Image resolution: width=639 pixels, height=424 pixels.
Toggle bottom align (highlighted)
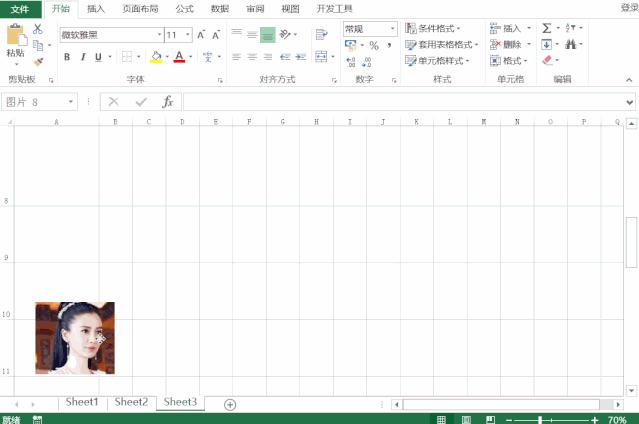[268, 34]
